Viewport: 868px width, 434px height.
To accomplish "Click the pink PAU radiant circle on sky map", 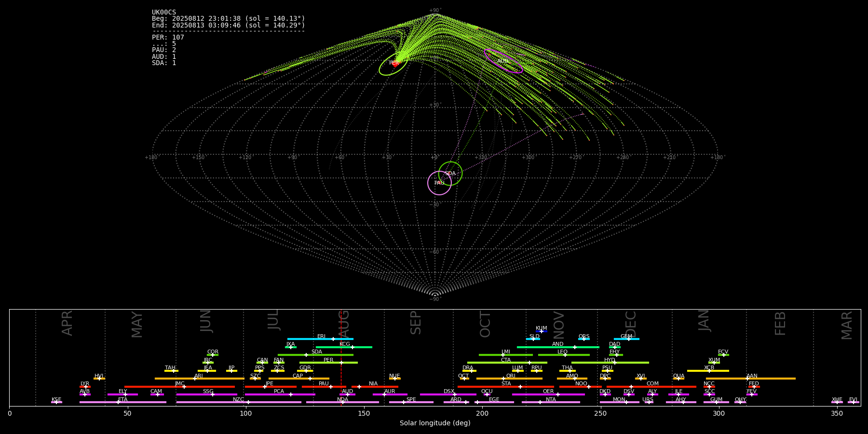I will 439,183.
